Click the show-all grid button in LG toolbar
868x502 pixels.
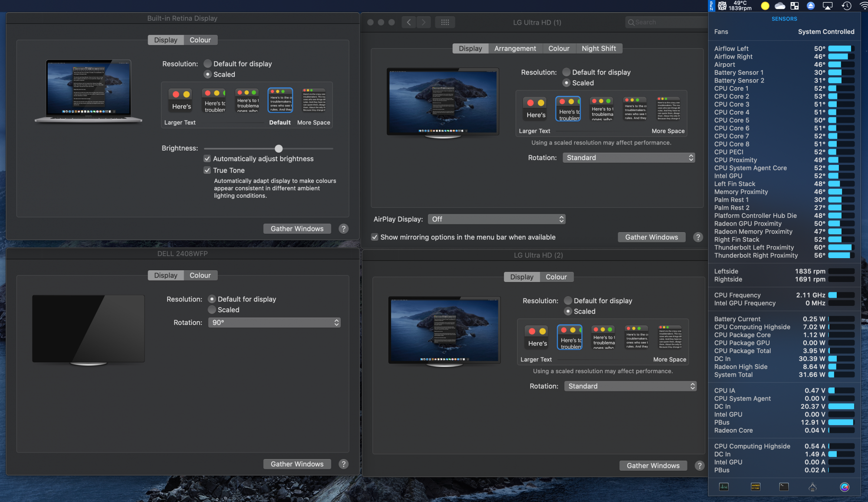click(445, 22)
